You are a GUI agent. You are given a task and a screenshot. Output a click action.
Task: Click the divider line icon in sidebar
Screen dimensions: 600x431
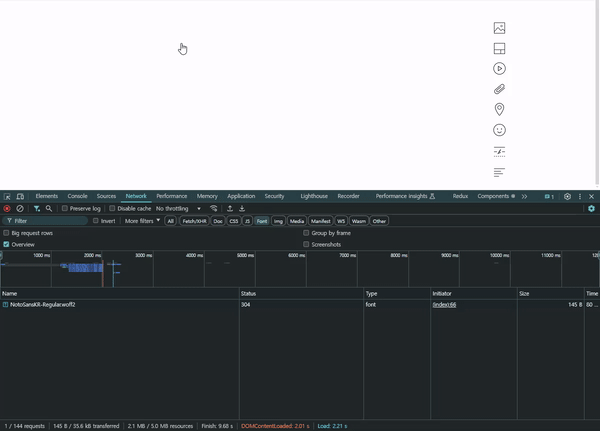click(499, 152)
